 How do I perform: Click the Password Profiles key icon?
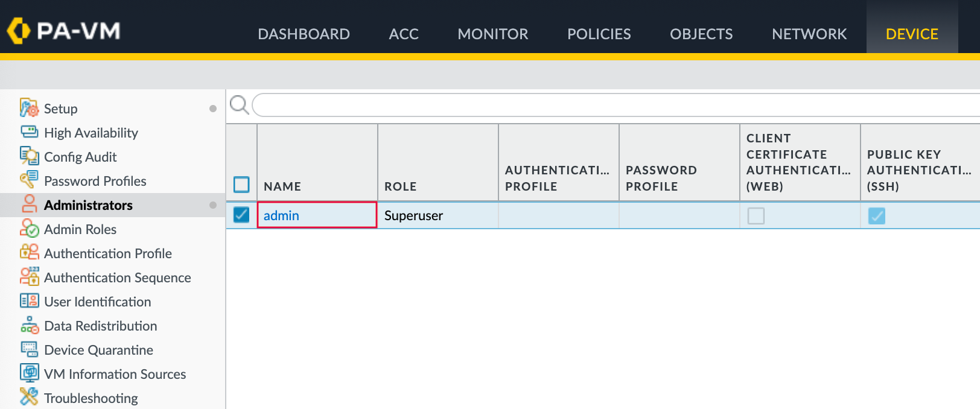click(x=29, y=180)
